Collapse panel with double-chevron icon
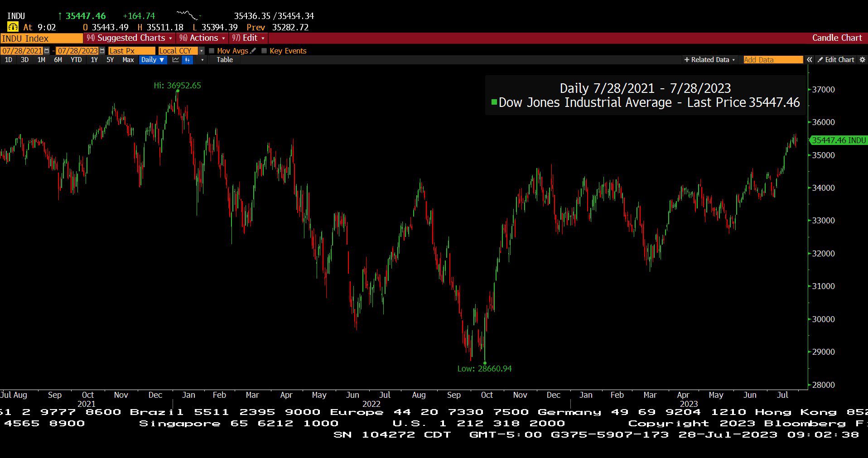This screenshot has width=868, height=458. click(810, 60)
